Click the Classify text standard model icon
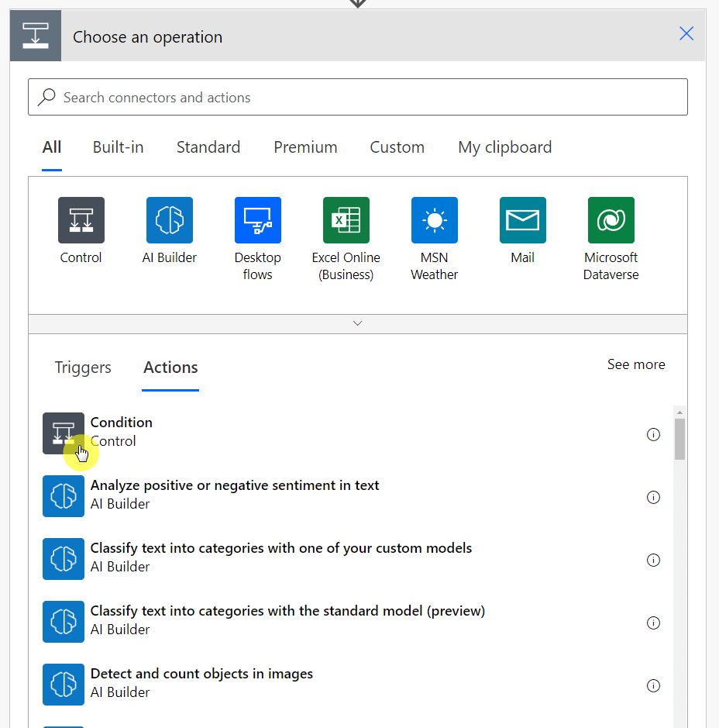This screenshot has height=728, width=719. click(64, 621)
